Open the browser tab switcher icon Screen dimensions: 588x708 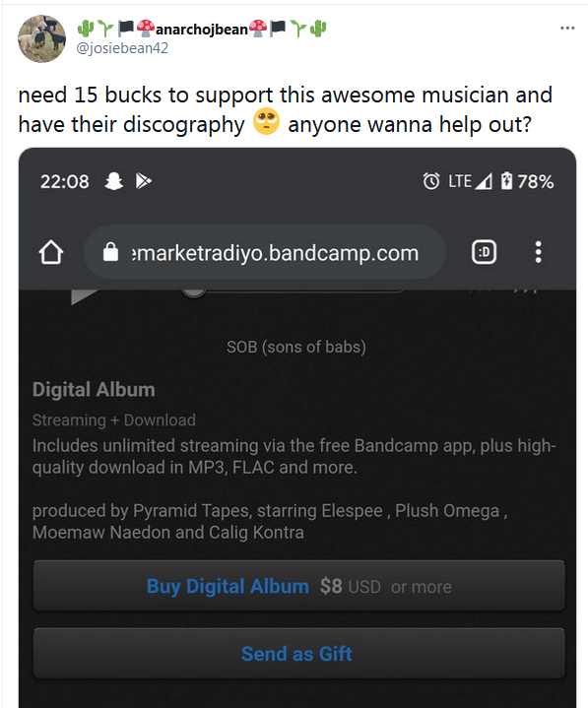[x=484, y=252]
